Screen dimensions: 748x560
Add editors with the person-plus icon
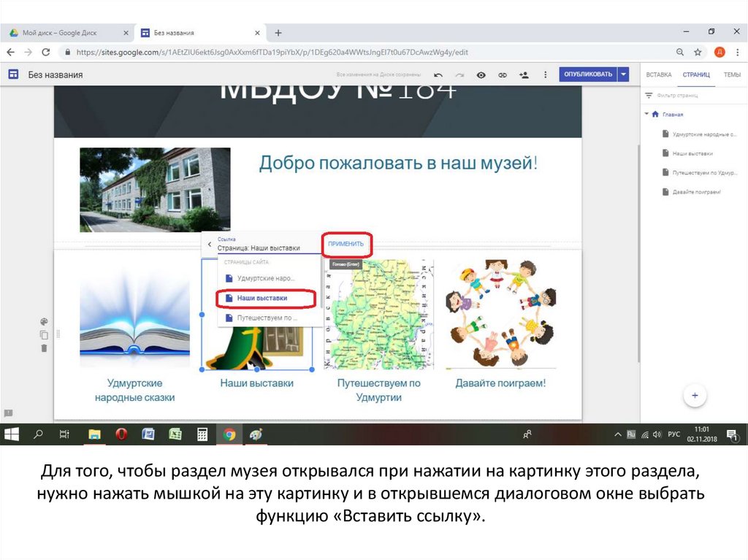coord(524,75)
